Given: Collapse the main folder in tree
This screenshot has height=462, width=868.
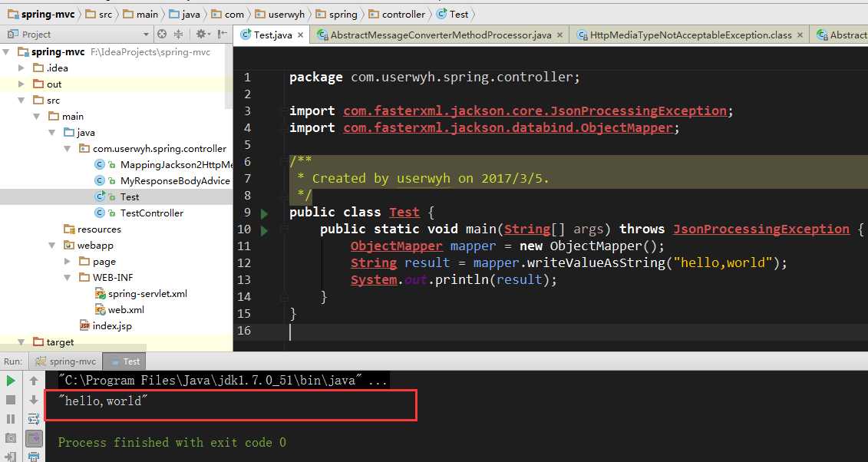Looking at the screenshot, I should (37, 116).
